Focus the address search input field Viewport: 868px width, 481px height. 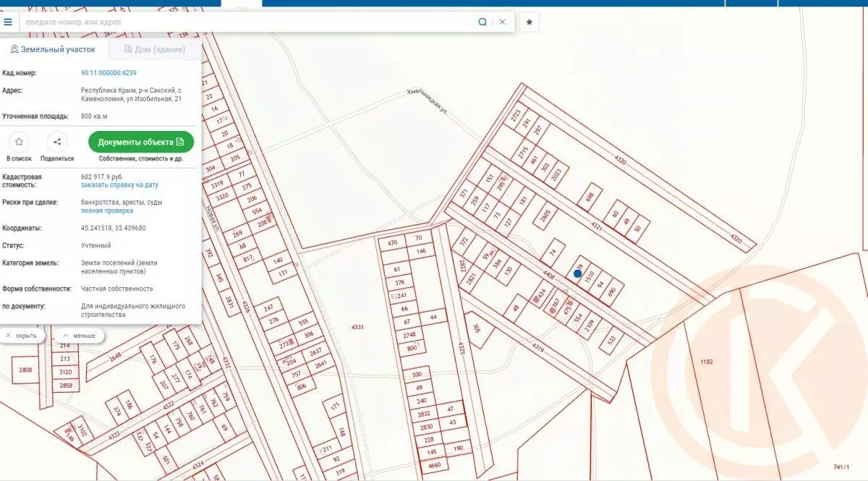click(x=246, y=22)
